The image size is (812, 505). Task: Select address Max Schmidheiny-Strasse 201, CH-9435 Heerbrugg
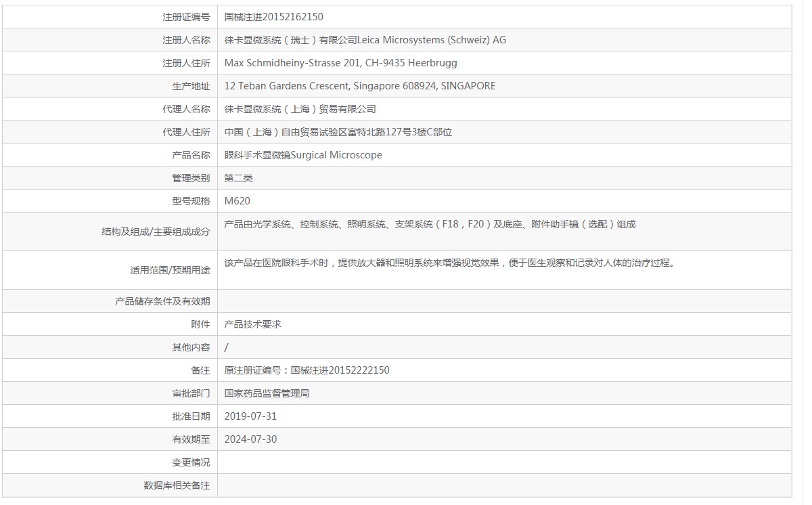(340, 63)
